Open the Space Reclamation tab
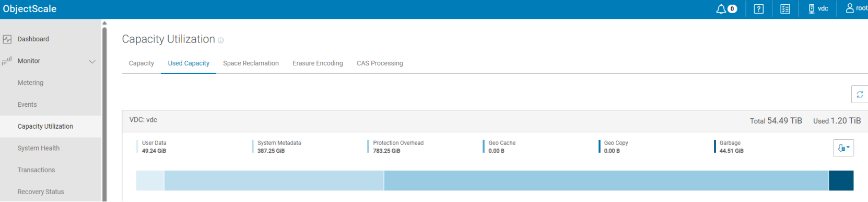This screenshot has width=868, height=202. coord(251,63)
